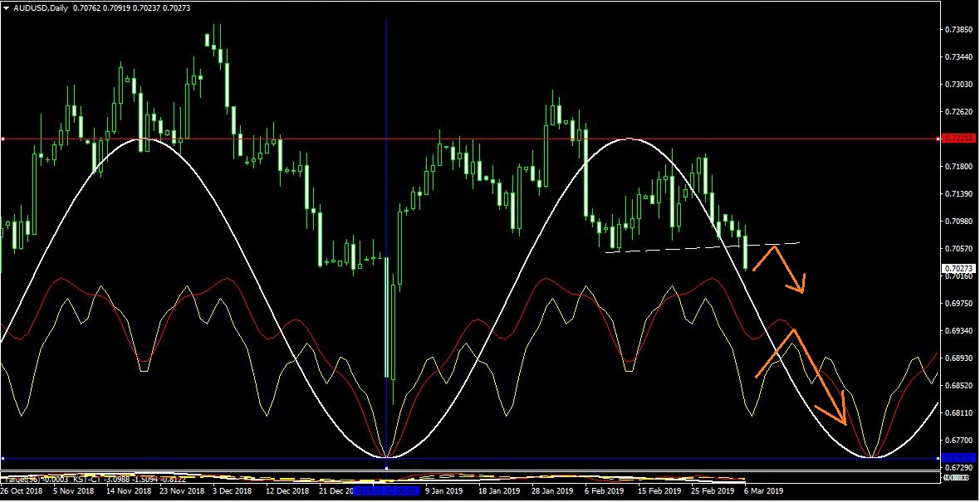Click the triangle icon beside AUDUSD,Daily
The image size is (980, 502).
coord(7,7)
